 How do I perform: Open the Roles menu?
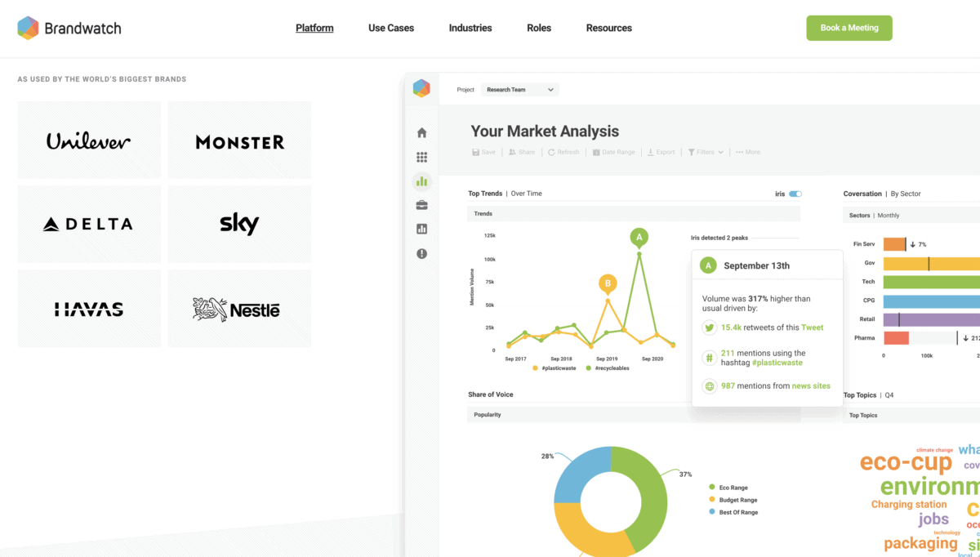coord(539,28)
